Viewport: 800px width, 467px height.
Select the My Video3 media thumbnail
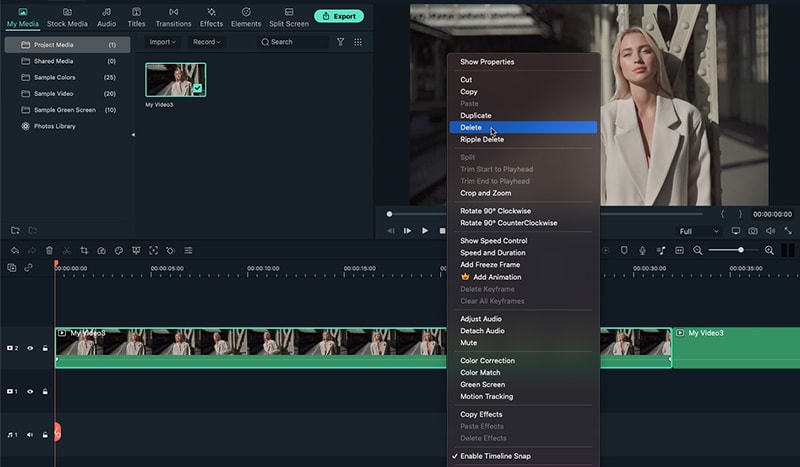pos(176,80)
